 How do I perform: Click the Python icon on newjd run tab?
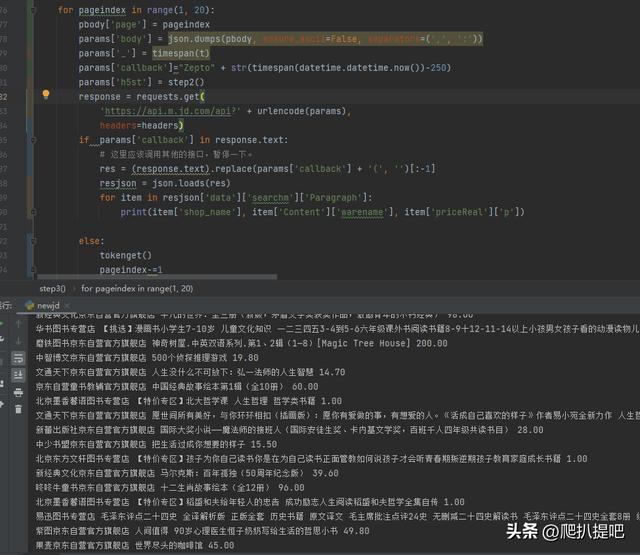pyautogui.click(x=29, y=305)
